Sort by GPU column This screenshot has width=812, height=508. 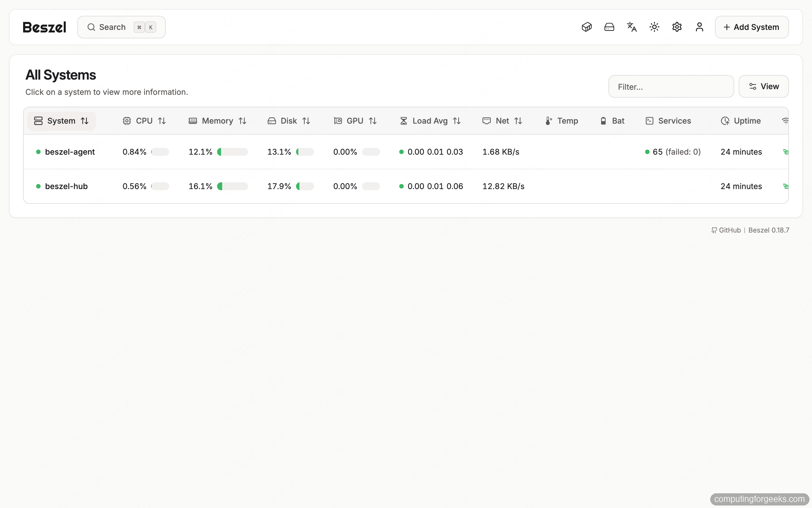pyautogui.click(x=355, y=121)
